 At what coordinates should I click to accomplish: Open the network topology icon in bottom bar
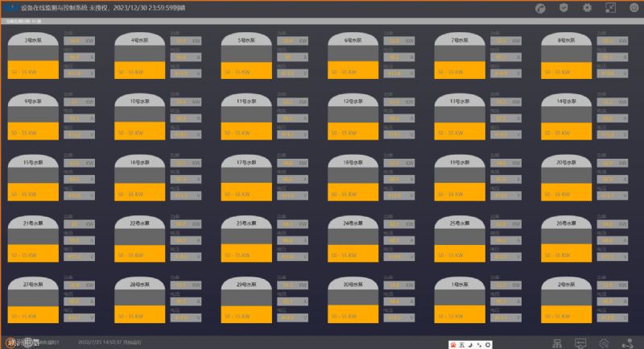pos(557,343)
